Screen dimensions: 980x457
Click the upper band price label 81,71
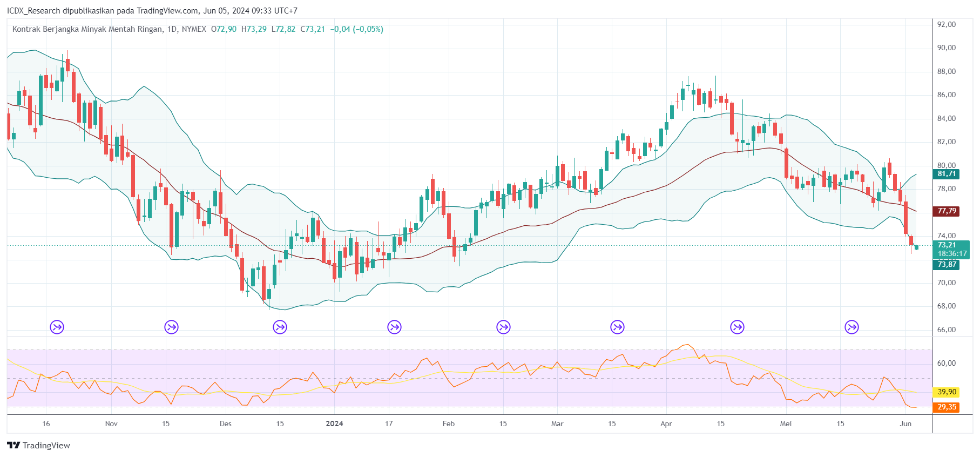click(x=947, y=174)
